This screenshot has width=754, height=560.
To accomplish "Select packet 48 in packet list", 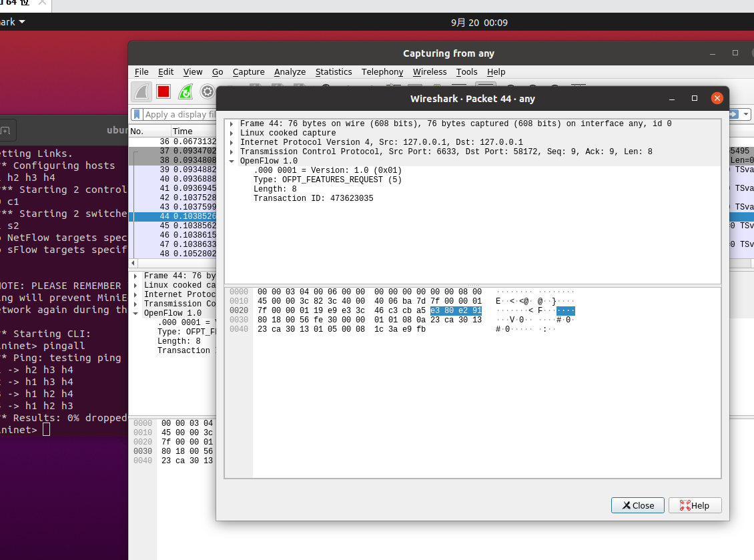I will tap(173, 254).
